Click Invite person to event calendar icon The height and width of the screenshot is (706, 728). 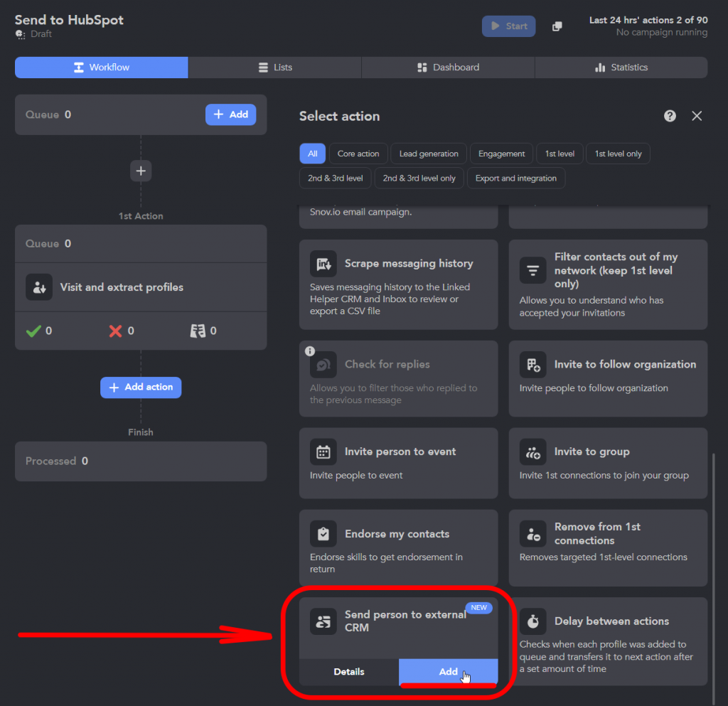tap(323, 451)
